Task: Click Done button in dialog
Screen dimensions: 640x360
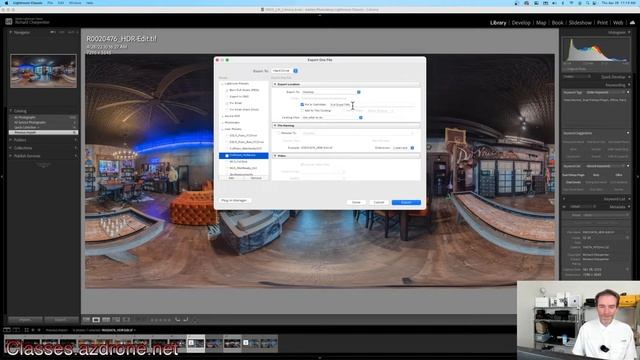Action: coord(356,202)
